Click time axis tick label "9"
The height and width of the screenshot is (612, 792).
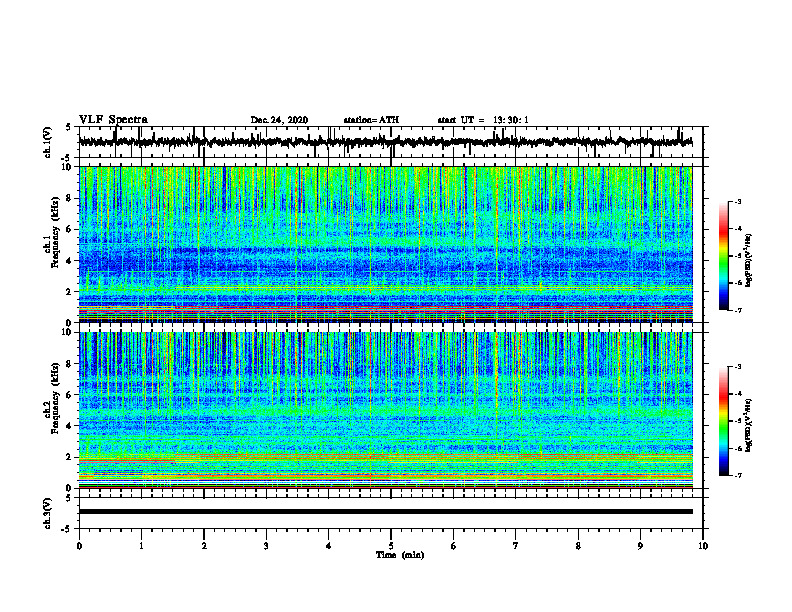(x=640, y=546)
